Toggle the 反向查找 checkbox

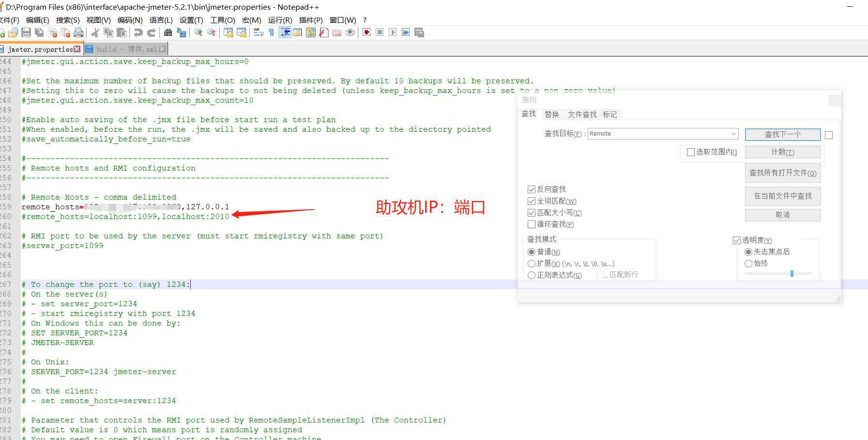532,189
